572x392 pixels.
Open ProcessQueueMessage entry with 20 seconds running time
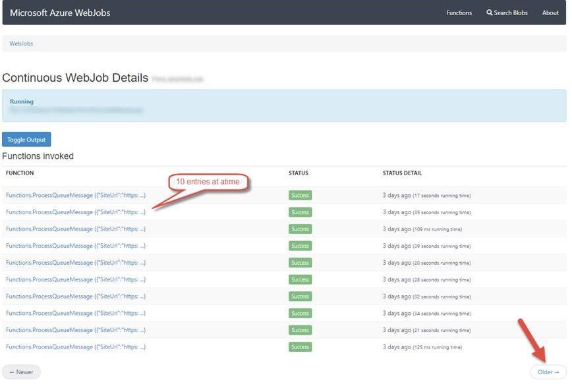[x=76, y=263]
